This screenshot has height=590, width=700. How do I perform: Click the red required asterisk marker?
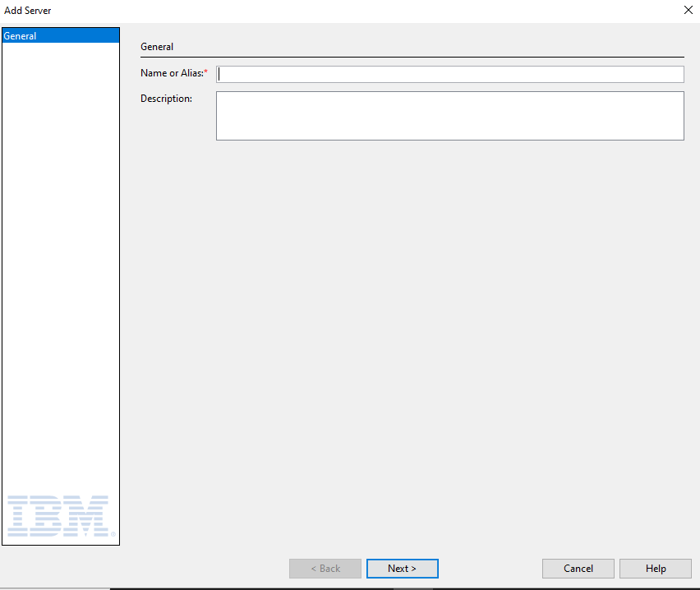tap(206, 73)
